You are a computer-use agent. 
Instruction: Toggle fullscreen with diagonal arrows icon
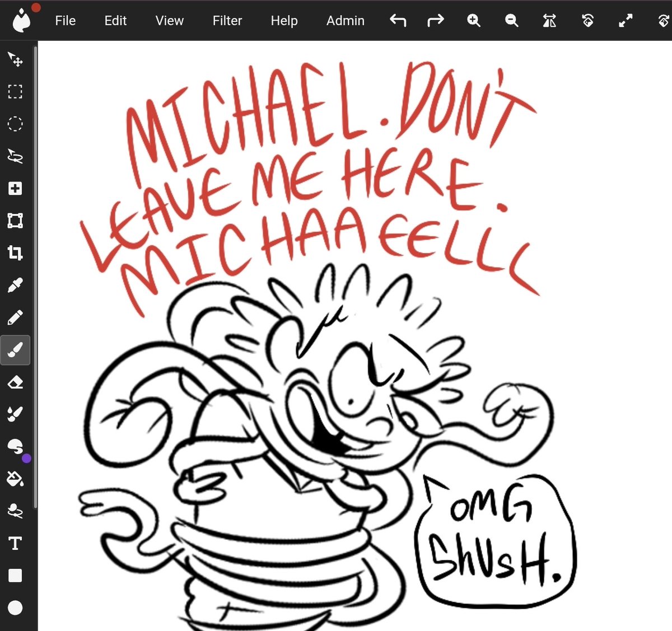coord(626,21)
